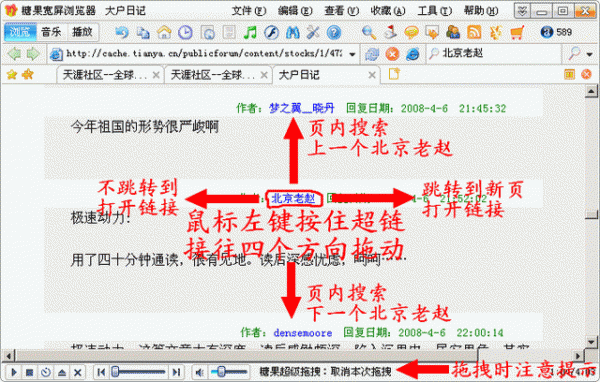
Task: Click the blue 589 counter icon
Action: click(x=547, y=32)
